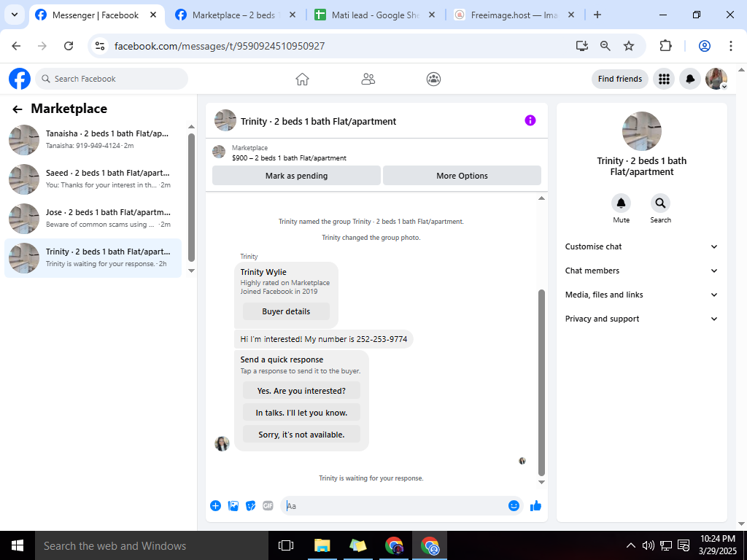Open Tanaisha conversation in Marketplace list
Viewport: 747px width, 560px height.
(93, 139)
